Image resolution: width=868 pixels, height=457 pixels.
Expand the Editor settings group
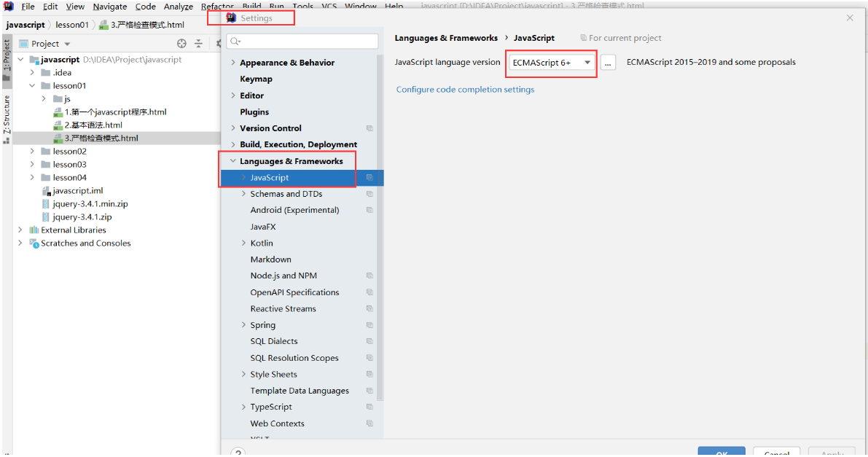[233, 95]
